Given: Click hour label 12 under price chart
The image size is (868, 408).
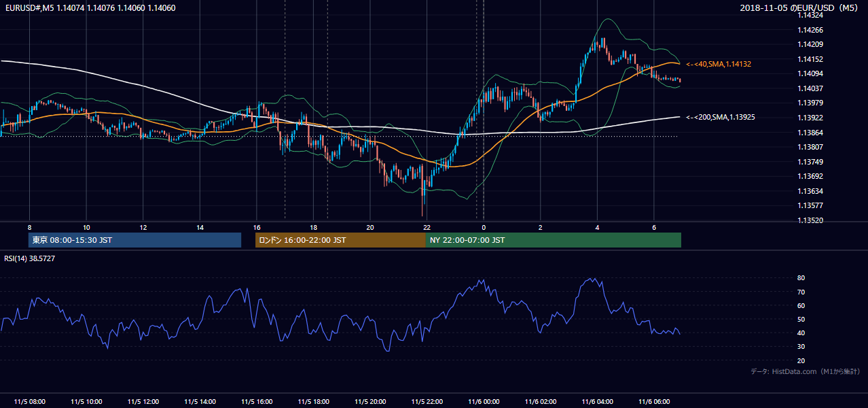Looking at the screenshot, I should tap(143, 227).
